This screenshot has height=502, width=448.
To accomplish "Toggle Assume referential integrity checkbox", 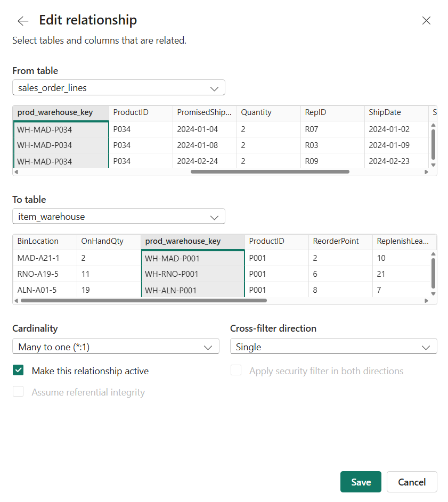I will click(18, 392).
